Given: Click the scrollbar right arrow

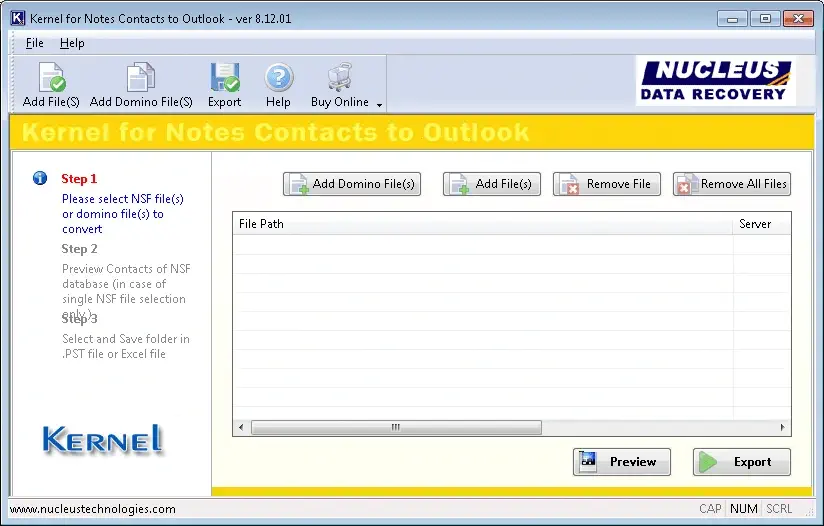Looking at the screenshot, I should 782,427.
